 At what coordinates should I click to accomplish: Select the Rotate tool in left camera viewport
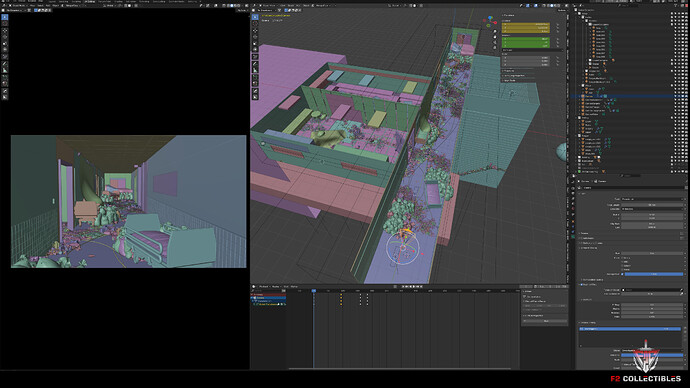point(5,38)
